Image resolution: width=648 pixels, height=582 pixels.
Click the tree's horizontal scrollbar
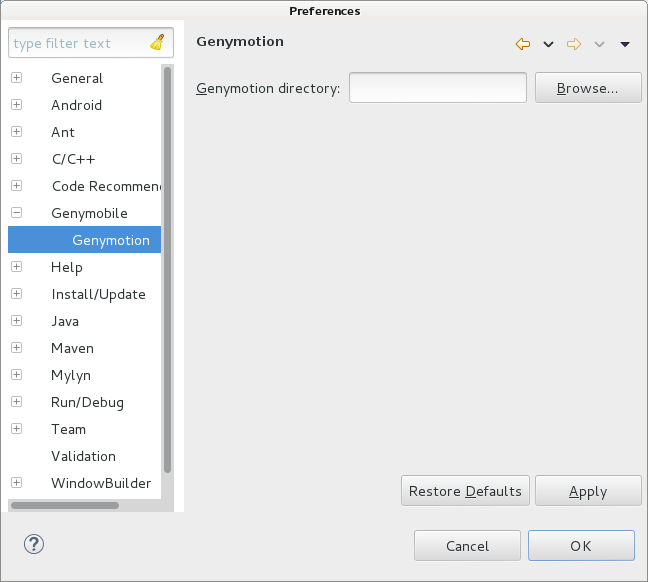click(65, 505)
